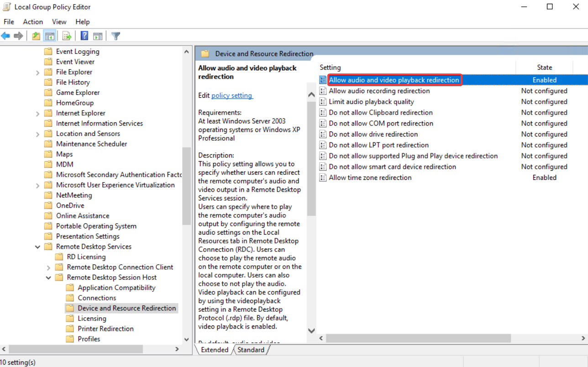
Task: Toggle the Show/Hide Action Pane icon
Action: coord(98,36)
